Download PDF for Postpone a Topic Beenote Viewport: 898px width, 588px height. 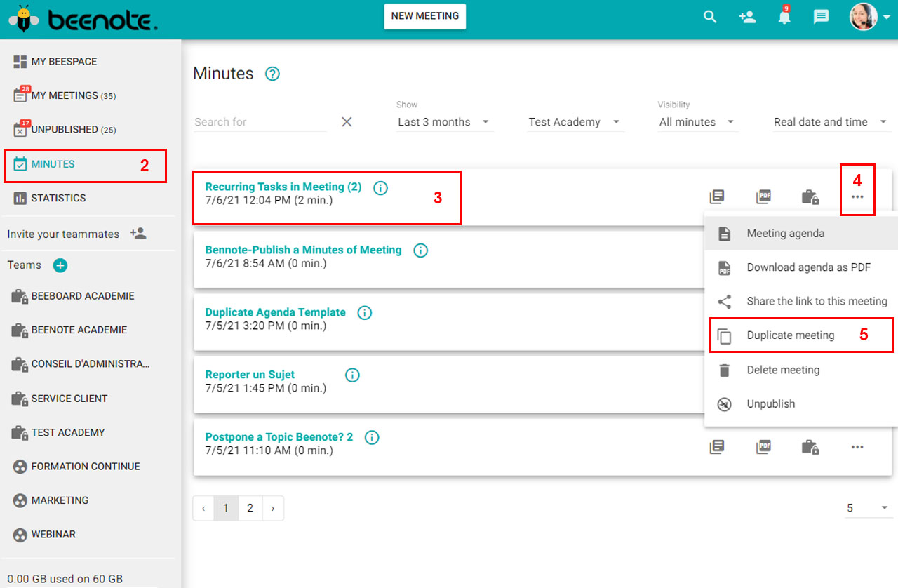[763, 447]
